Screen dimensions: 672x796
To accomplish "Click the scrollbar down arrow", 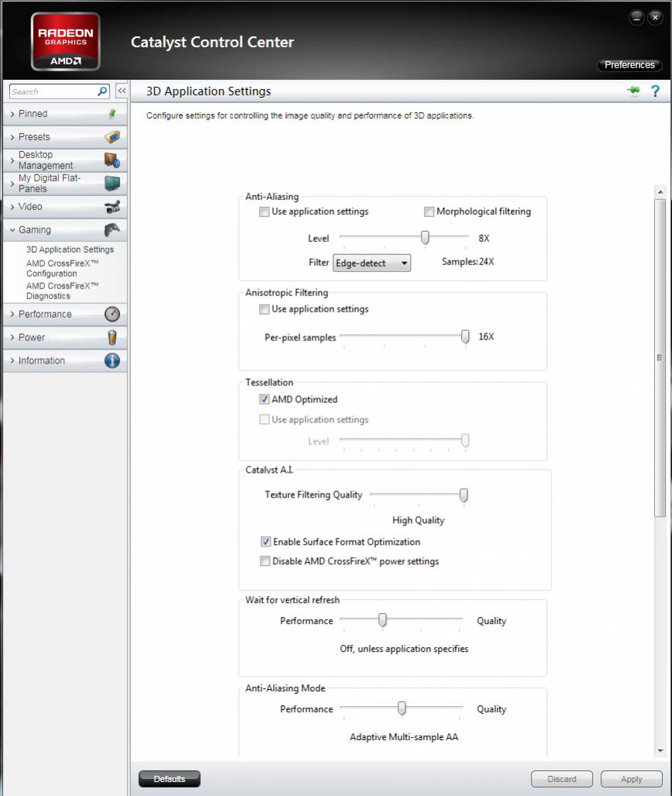I will point(660,750).
